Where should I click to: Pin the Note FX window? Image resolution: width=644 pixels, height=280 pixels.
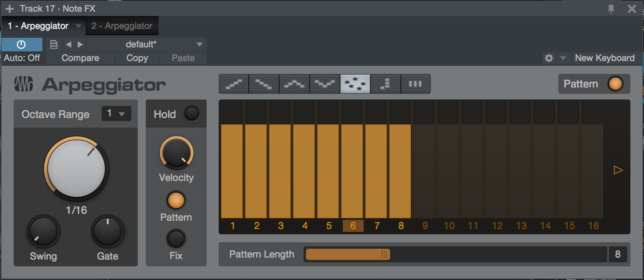tap(611, 9)
